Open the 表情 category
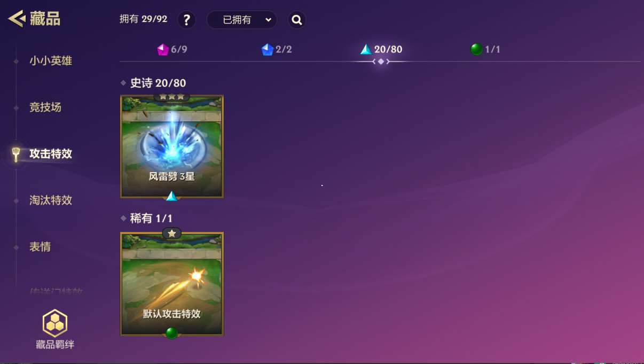Screen dimensions: 644x364 [x=40, y=247]
